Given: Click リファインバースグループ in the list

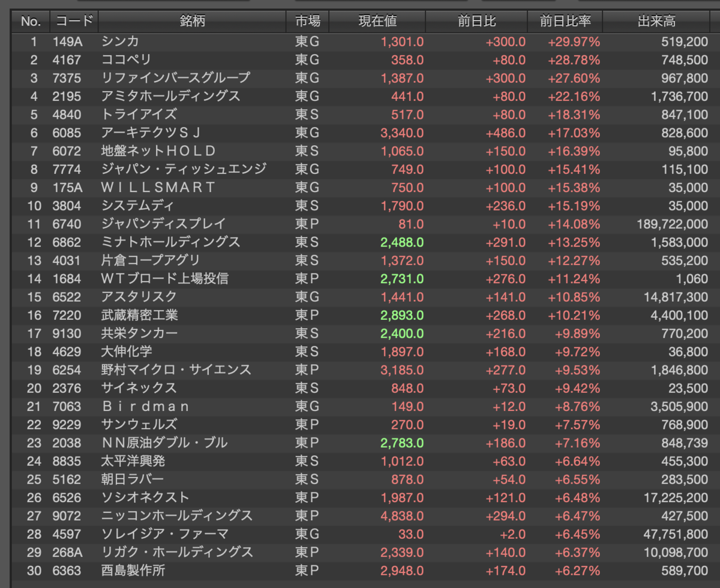Looking at the screenshot, I should [x=176, y=78].
